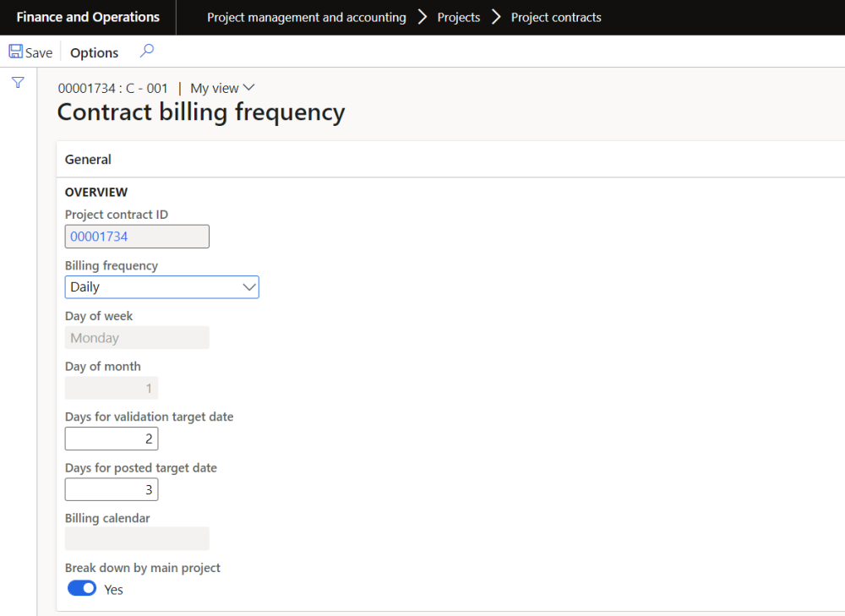This screenshot has width=845, height=616.
Task: Follow the 00001734 contract ID link
Action: click(x=99, y=237)
